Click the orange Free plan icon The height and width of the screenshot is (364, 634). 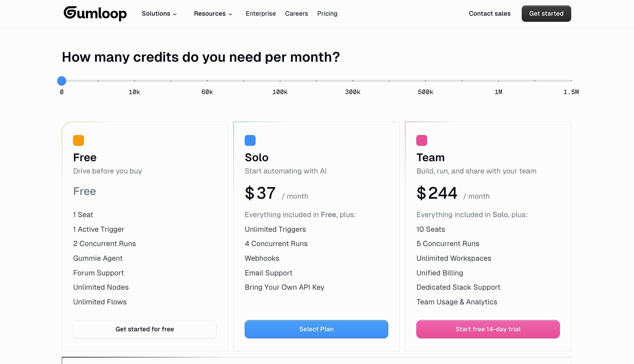78,140
